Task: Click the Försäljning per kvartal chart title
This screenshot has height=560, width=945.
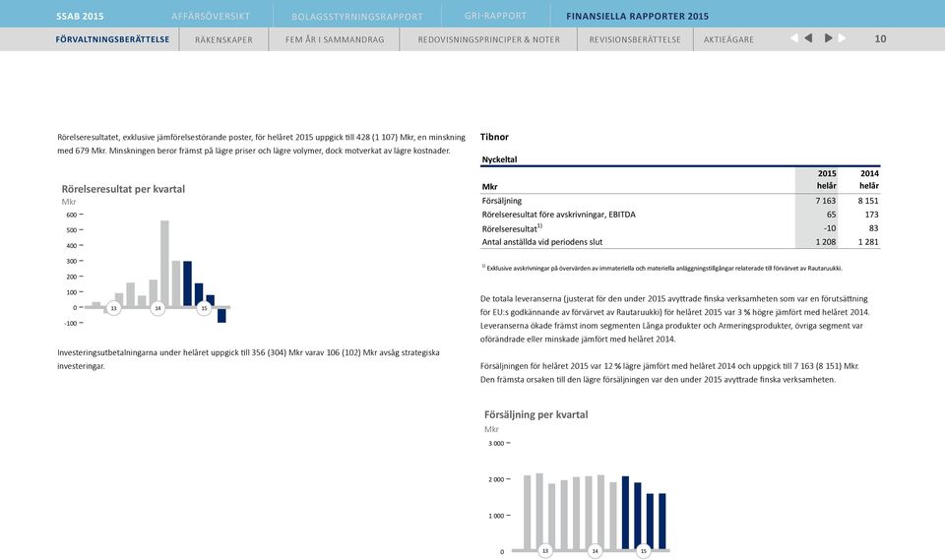Action: (535, 414)
